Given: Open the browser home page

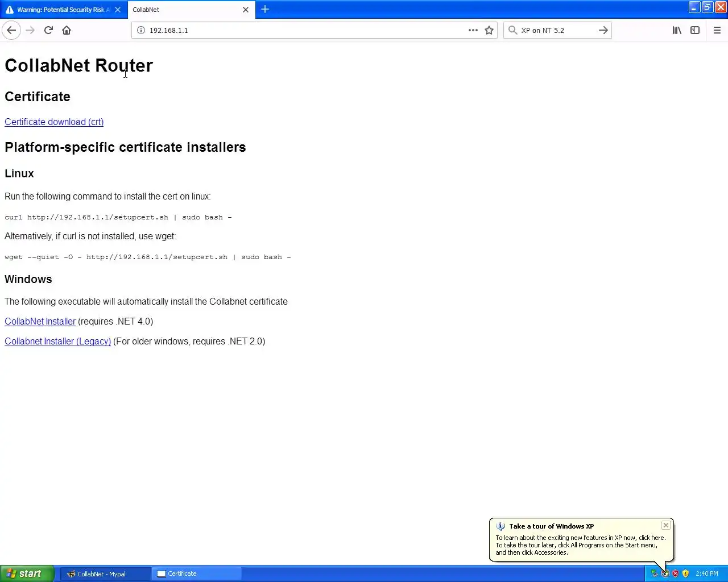Looking at the screenshot, I should 67,30.
